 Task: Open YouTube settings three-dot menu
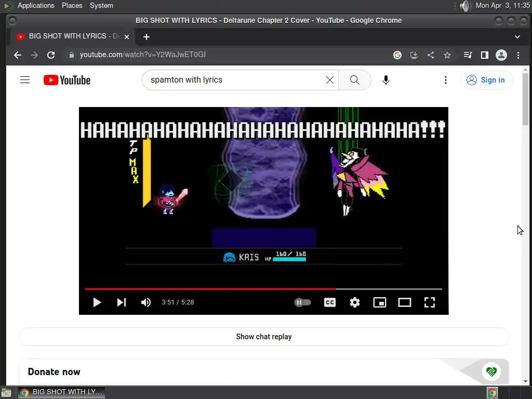point(445,80)
